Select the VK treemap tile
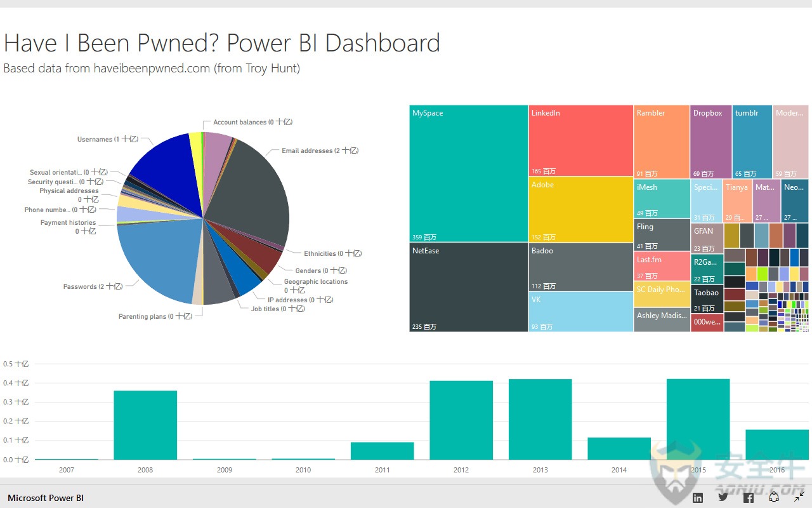Viewport: 812px width, 508px height. pyautogui.click(x=581, y=312)
